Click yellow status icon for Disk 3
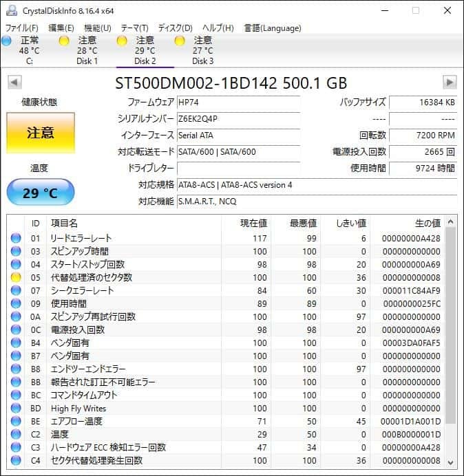Screen dimensions: 464x476 [x=180, y=41]
